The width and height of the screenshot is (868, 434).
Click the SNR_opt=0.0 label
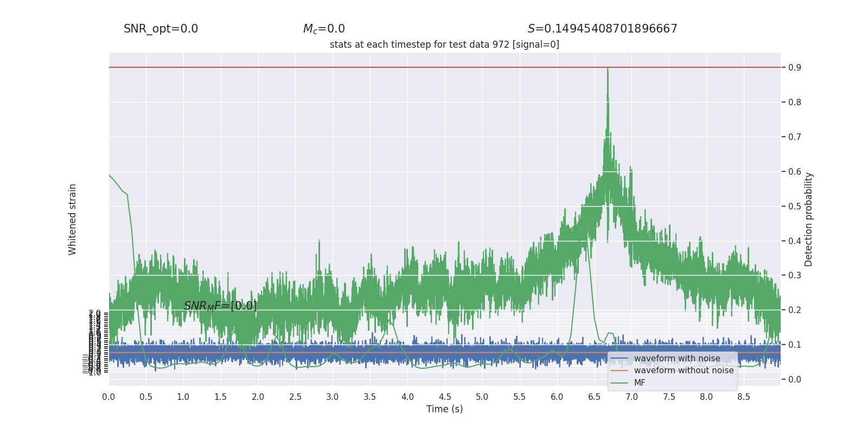pyautogui.click(x=161, y=29)
